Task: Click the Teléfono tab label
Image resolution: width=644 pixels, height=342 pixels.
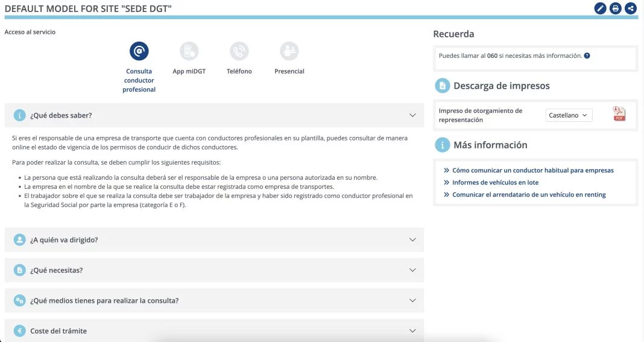Action: [239, 71]
